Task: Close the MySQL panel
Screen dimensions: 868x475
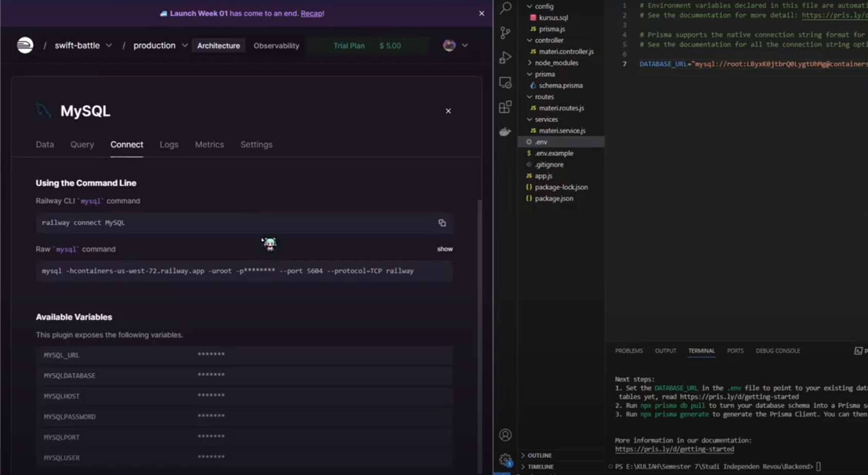Action: pyautogui.click(x=448, y=111)
